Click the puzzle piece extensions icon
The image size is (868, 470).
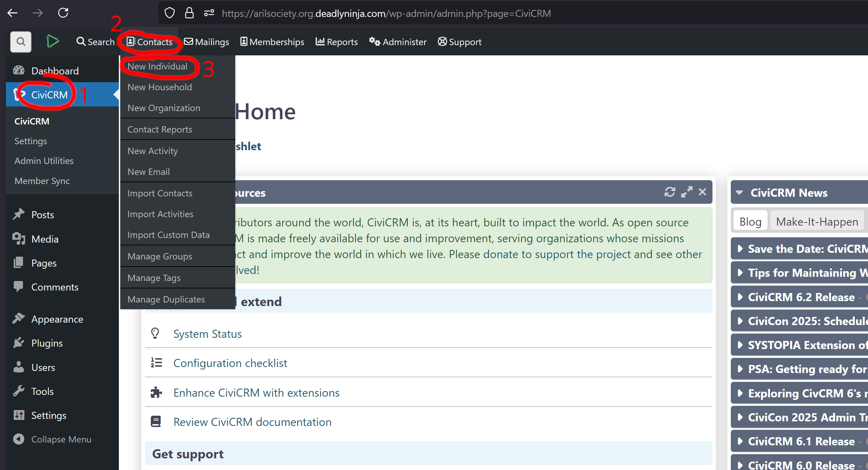pos(156,392)
